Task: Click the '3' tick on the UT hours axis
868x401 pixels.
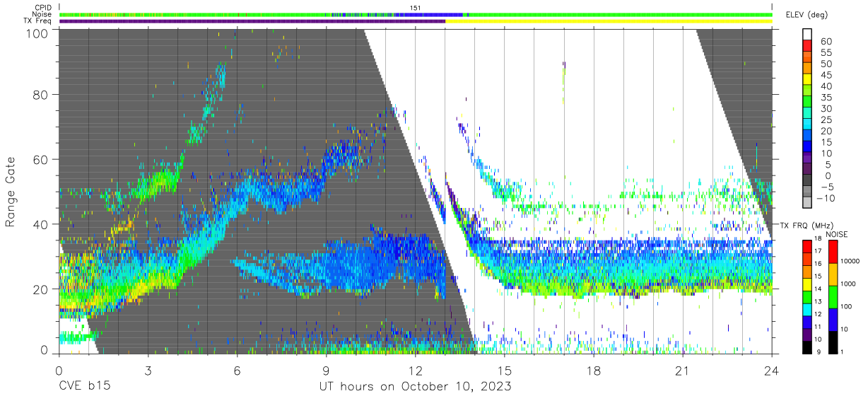Action: [x=148, y=370]
